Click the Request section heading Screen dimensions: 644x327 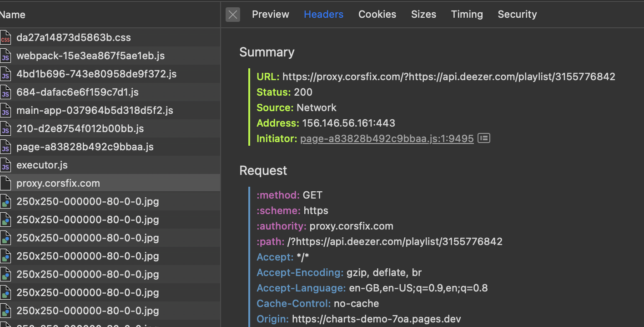(x=263, y=171)
